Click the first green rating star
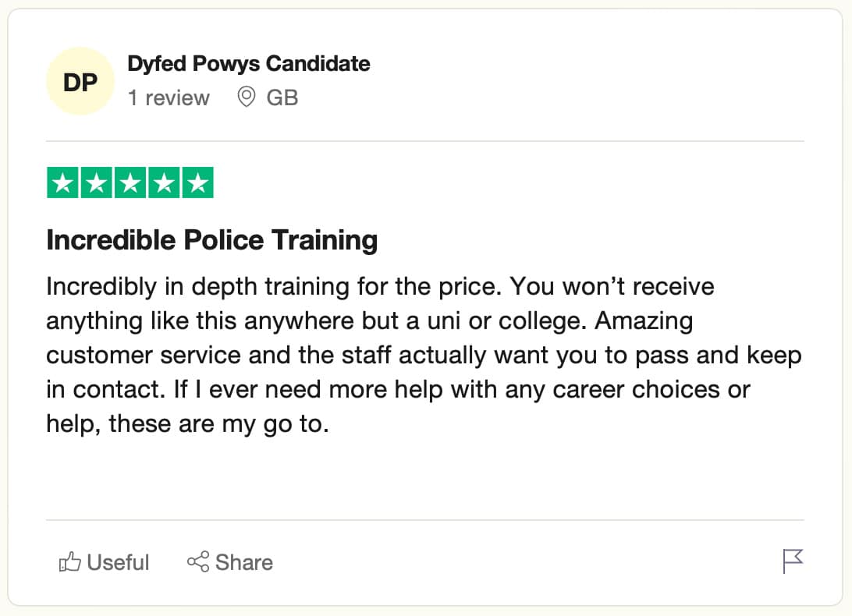The height and width of the screenshot is (616, 852). (x=63, y=184)
